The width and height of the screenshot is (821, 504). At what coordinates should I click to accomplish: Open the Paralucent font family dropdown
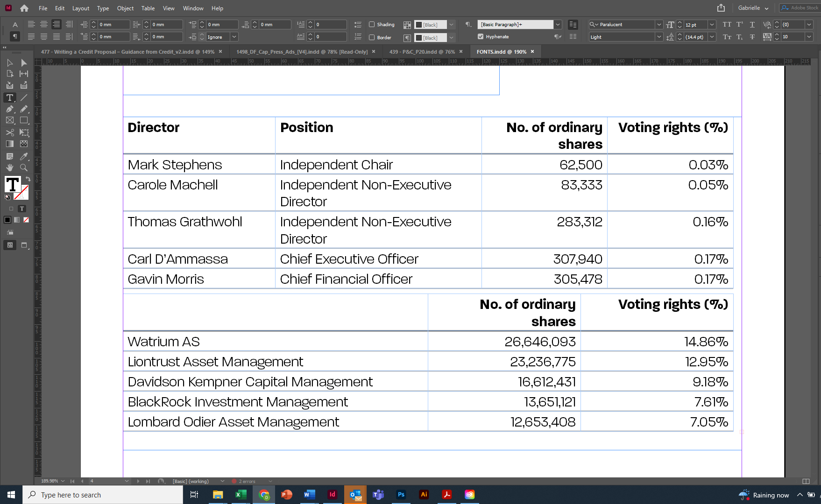point(658,24)
